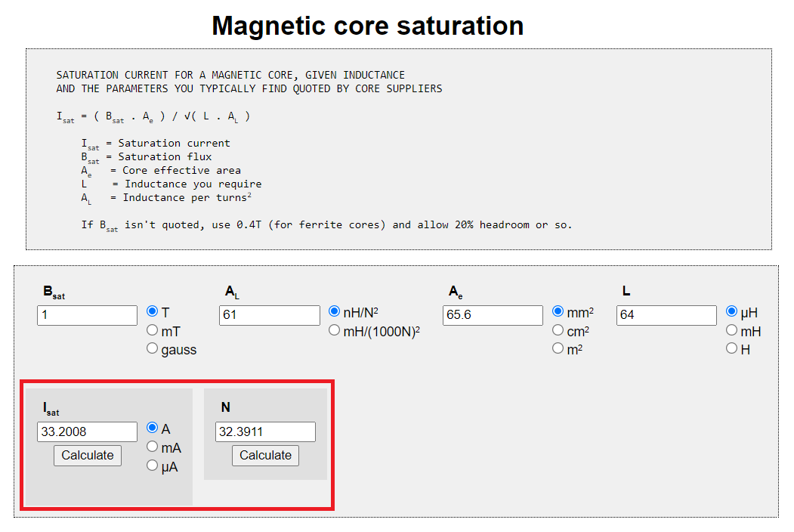Click the Bsat input field
Screen dimensions: 794x532
click(87, 315)
